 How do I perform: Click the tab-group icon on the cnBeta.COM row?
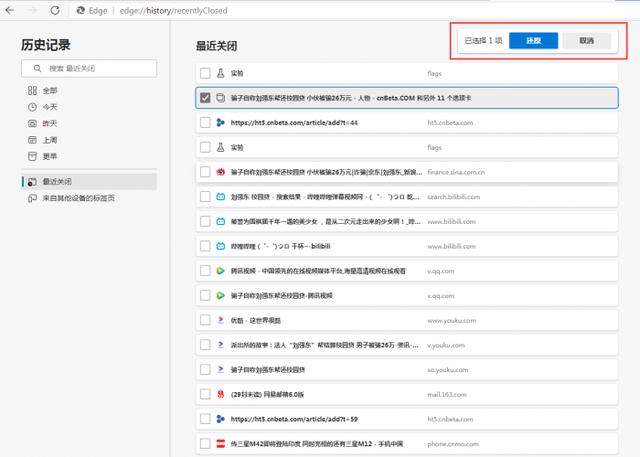point(220,98)
